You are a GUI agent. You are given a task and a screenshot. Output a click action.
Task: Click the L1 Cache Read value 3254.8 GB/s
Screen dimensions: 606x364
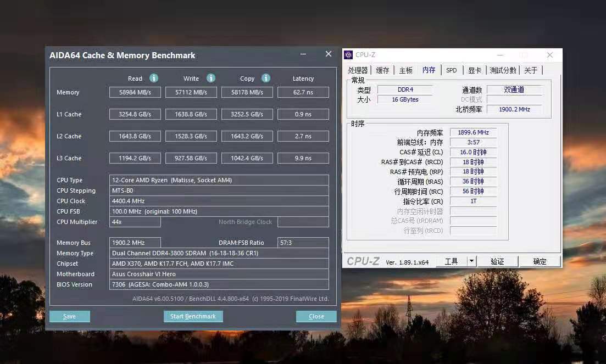click(135, 114)
